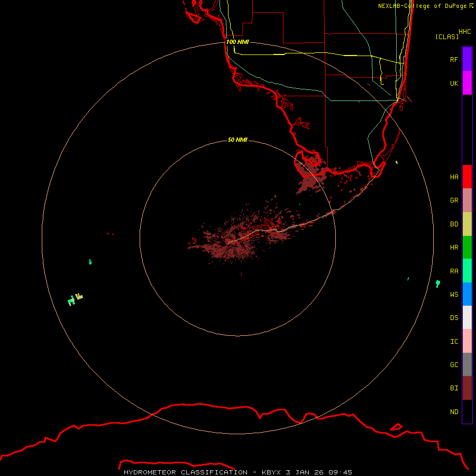Click the 100 NMI range ring label
This screenshot has width=476, height=476.
(237, 42)
